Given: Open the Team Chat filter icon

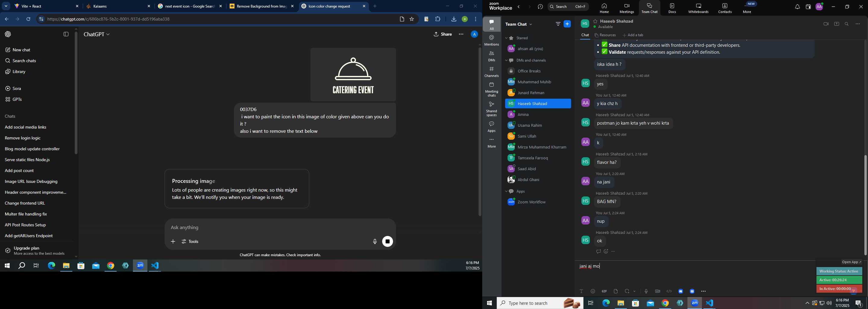Looking at the screenshot, I should (558, 24).
